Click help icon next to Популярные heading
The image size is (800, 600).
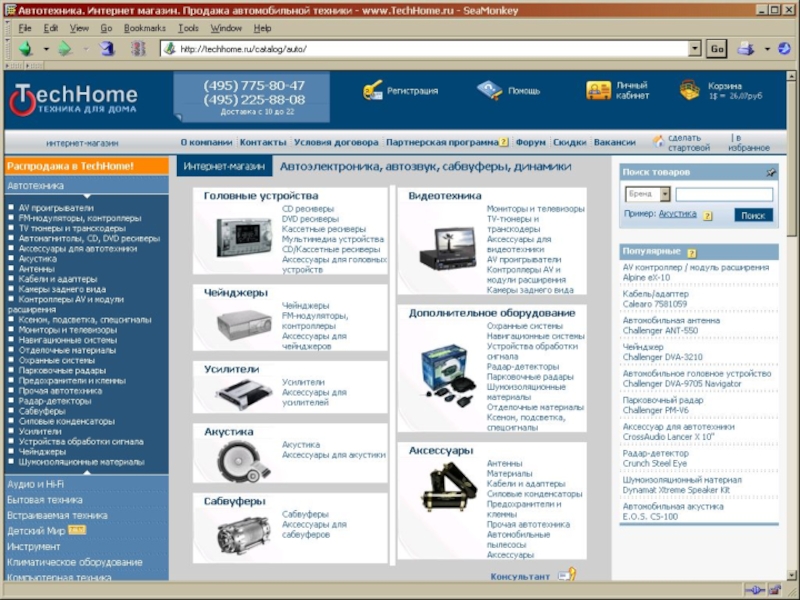[691, 252]
